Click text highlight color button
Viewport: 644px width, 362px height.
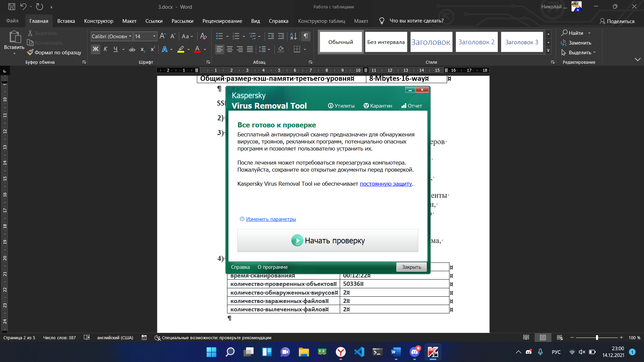tap(181, 49)
